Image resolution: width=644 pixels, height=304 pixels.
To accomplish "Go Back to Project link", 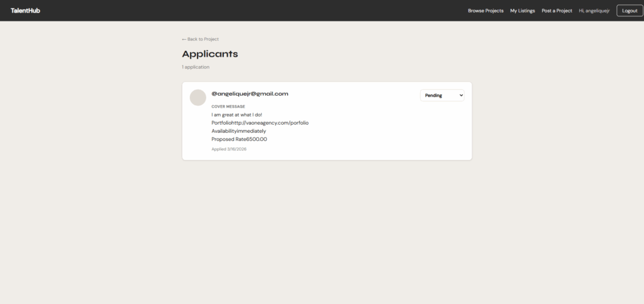I will pyautogui.click(x=201, y=39).
